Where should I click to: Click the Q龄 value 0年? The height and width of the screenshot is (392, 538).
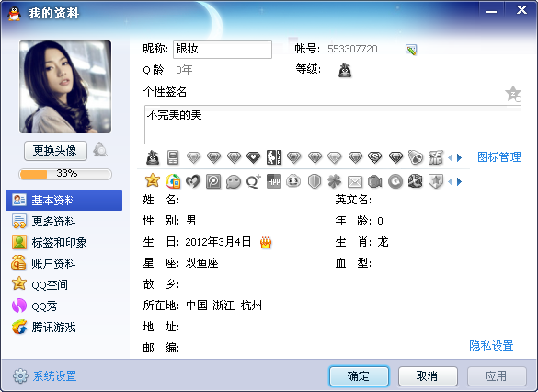pos(184,70)
